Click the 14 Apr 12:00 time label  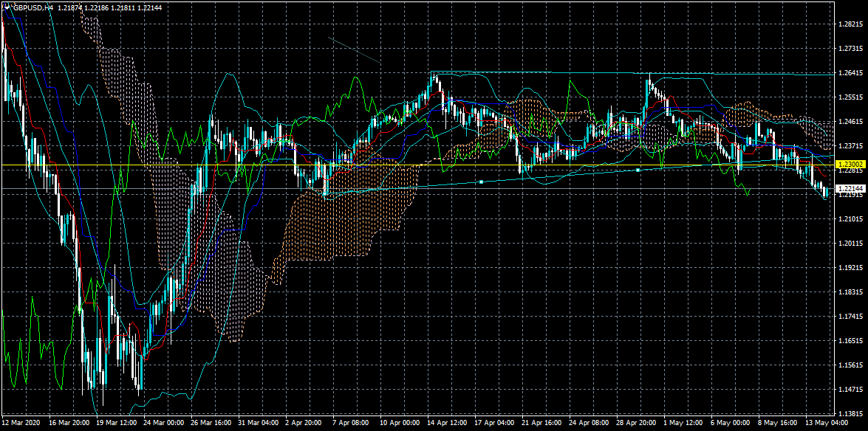click(x=447, y=424)
